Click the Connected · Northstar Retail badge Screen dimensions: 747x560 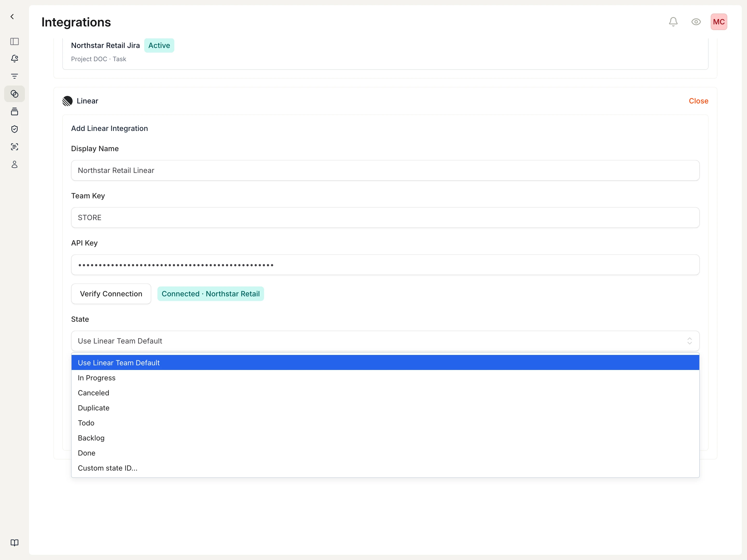(x=210, y=294)
